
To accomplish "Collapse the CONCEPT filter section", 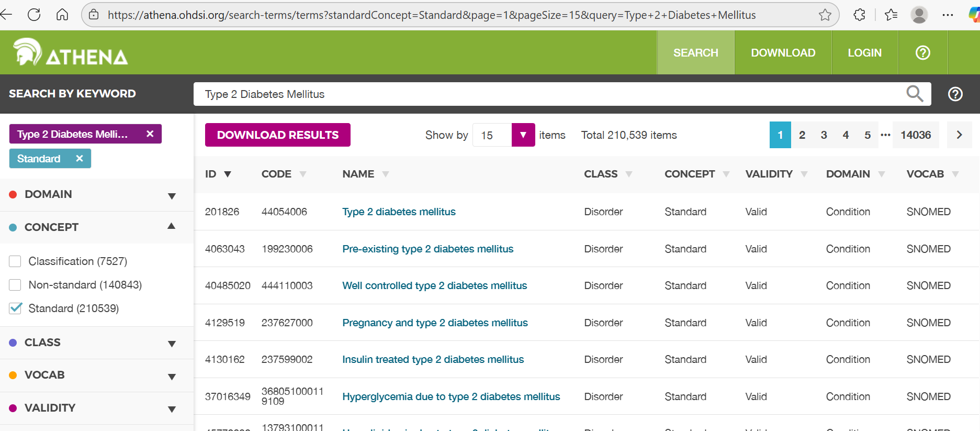I will 172,226.
